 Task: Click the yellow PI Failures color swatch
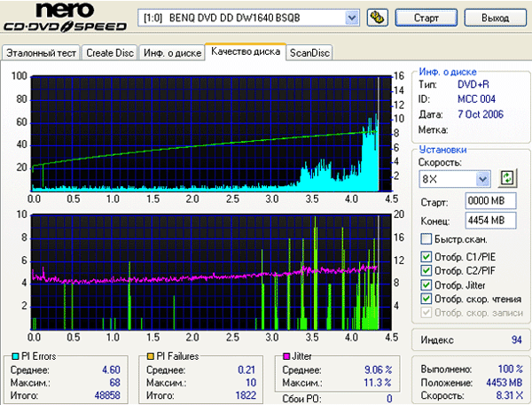click(x=152, y=356)
